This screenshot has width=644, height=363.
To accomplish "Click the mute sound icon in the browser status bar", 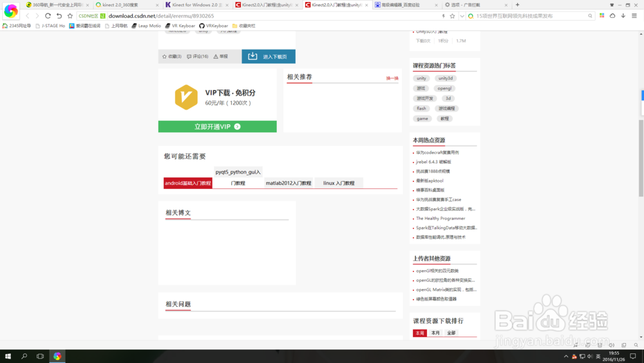I will [x=612, y=345].
